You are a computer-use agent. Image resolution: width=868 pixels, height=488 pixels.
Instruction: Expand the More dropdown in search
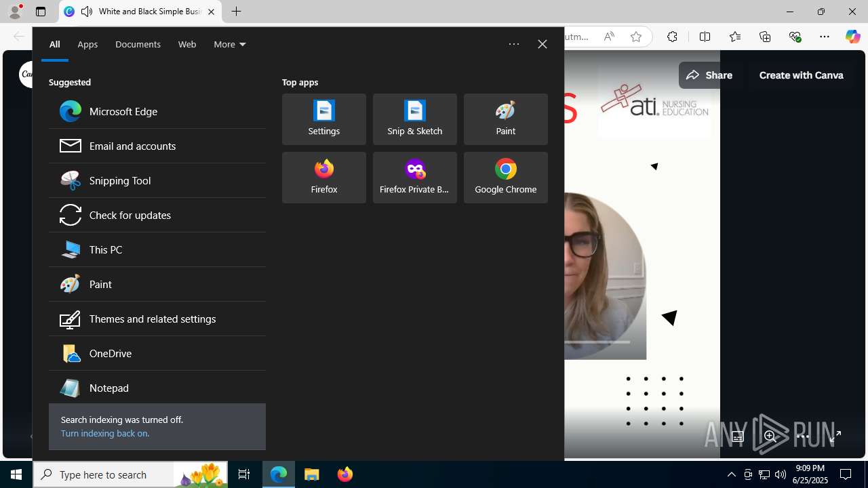coord(230,44)
